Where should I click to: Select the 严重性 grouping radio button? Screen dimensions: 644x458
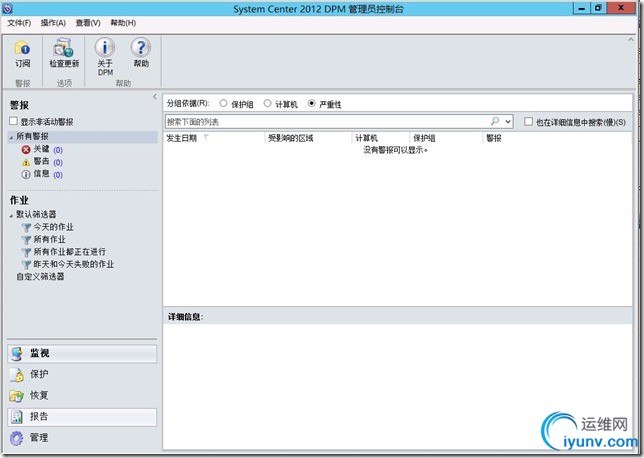click(x=312, y=103)
